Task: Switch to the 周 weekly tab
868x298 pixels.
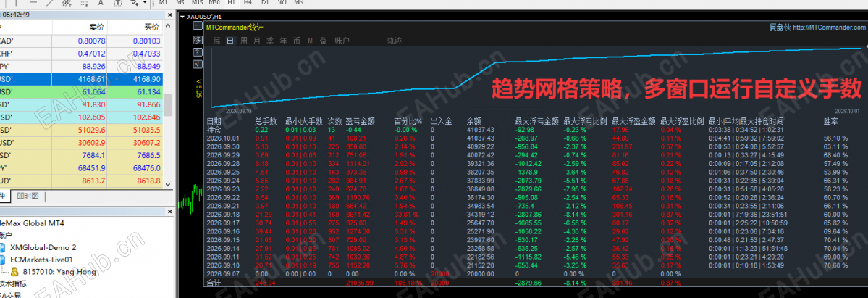Action: (243, 41)
